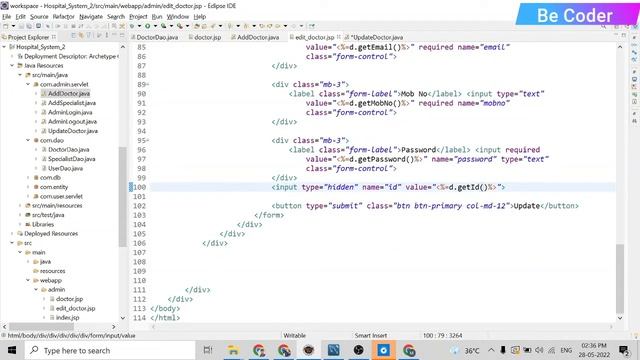Click the Collapse All icon in Project Explorer
640x360 pixels.
pyautogui.click(x=73, y=36)
